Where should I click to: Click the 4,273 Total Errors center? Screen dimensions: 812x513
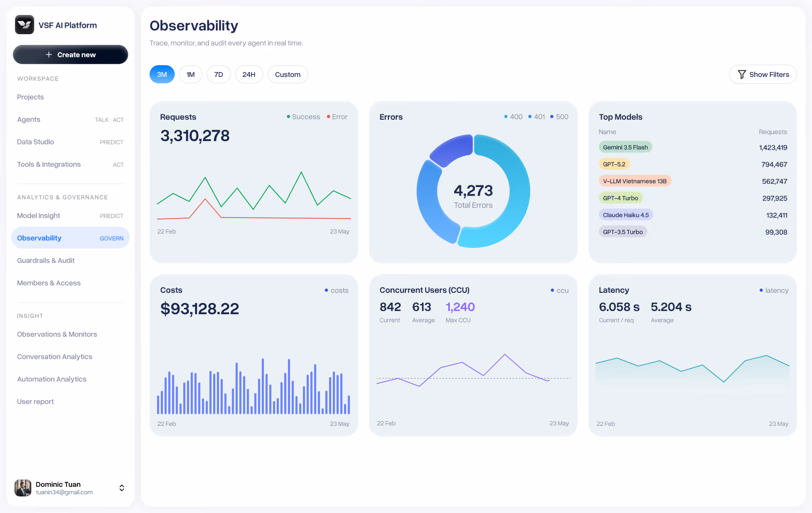[473, 196]
